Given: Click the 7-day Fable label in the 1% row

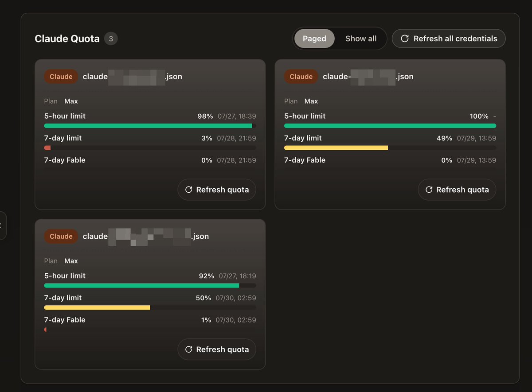Looking at the screenshot, I should [x=65, y=320].
